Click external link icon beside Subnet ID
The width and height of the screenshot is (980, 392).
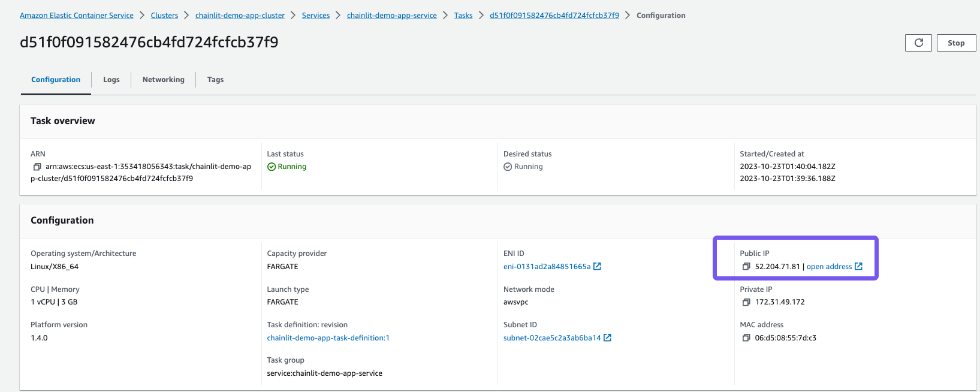pyautogui.click(x=607, y=338)
